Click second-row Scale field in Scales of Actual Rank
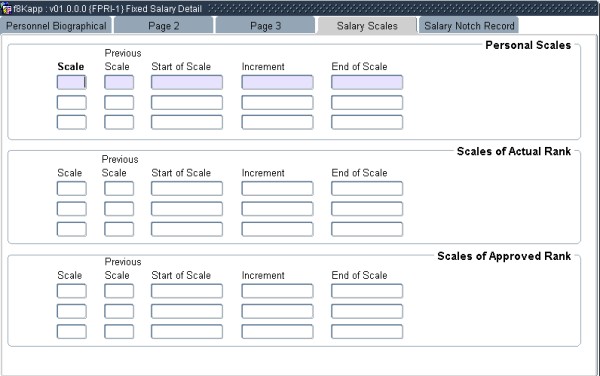This screenshot has width=600, height=376. point(72,209)
